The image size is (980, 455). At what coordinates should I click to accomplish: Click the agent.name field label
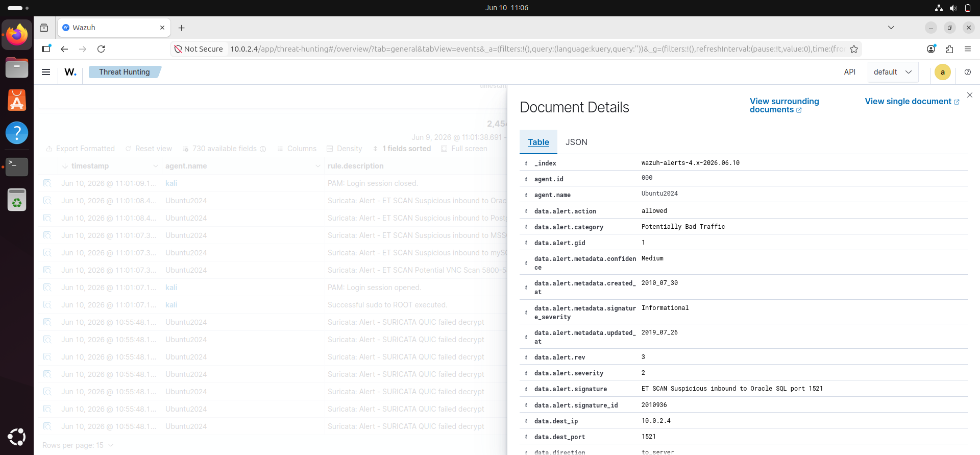552,195
